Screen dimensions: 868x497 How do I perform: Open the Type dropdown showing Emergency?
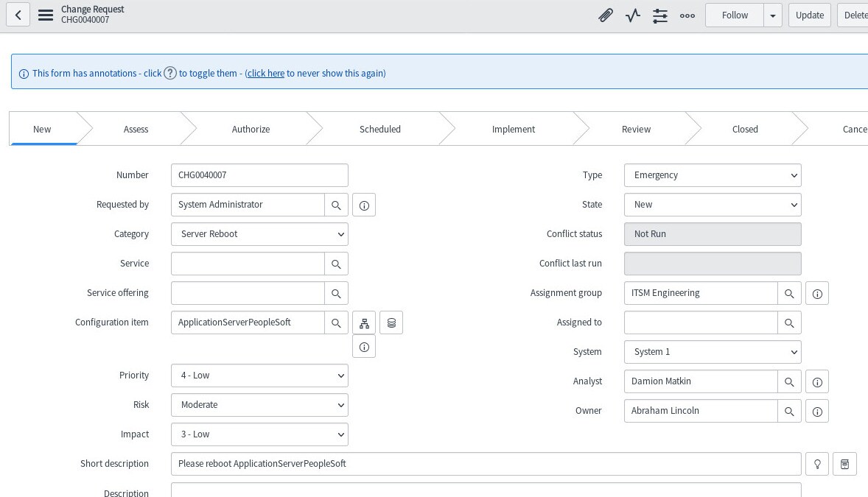tap(712, 175)
